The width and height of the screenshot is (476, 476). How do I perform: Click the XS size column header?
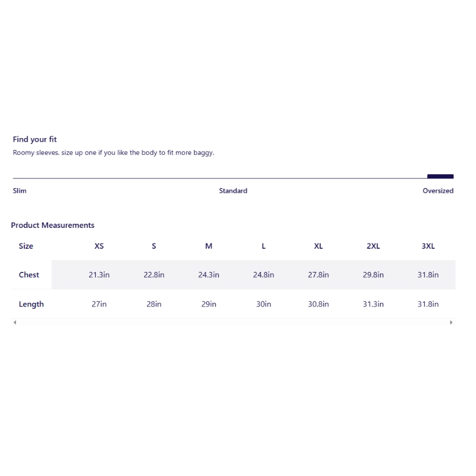click(x=99, y=246)
